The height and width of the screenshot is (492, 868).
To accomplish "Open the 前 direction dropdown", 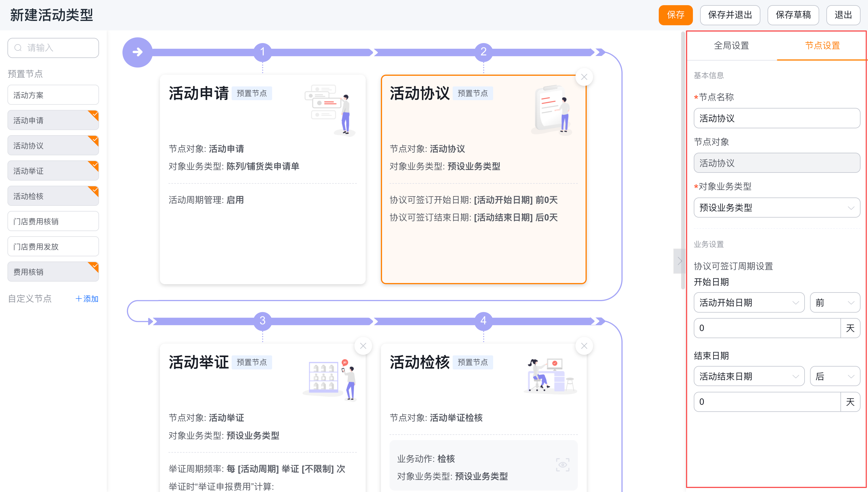I will click(x=835, y=303).
